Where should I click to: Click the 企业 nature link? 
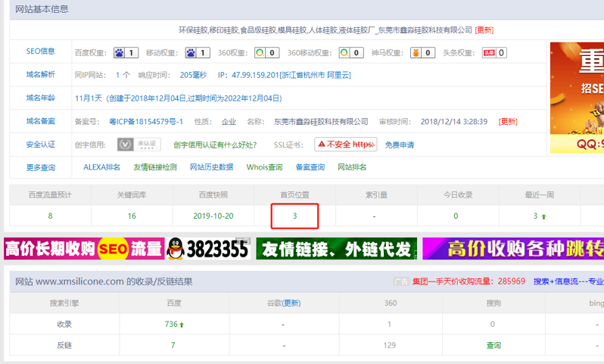point(229,122)
